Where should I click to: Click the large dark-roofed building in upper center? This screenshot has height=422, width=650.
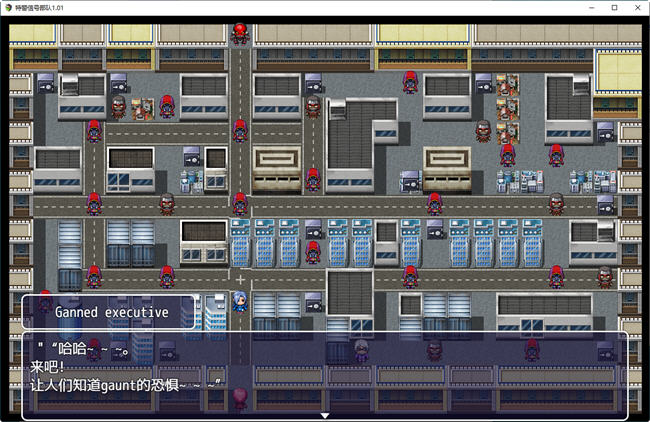coord(350,140)
